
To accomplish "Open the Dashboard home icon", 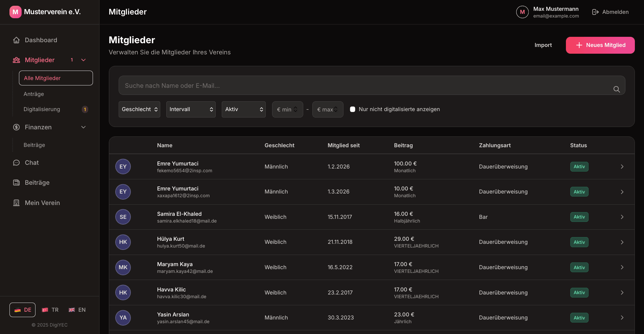I will pyautogui.click(x=16, y=40).
